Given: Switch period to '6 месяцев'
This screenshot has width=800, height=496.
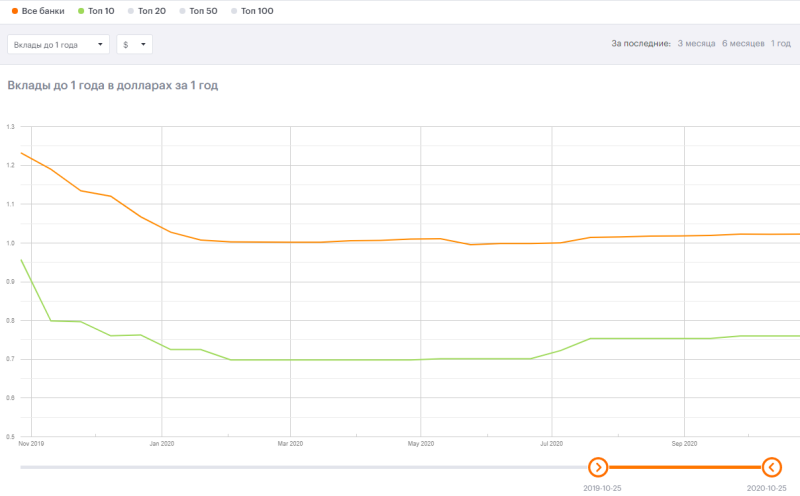Looking at the screenshot, I should tap(743, 44).
